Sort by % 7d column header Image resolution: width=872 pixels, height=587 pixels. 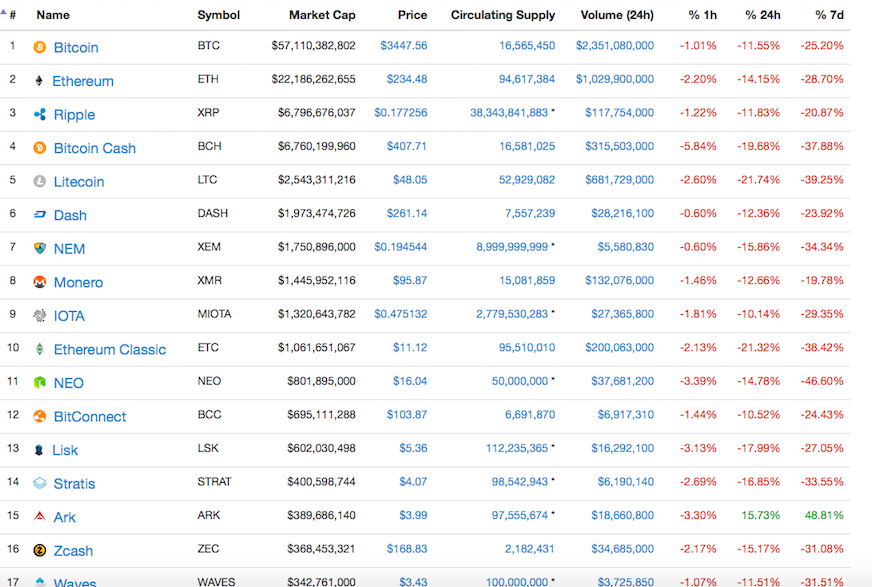[829, 15]
